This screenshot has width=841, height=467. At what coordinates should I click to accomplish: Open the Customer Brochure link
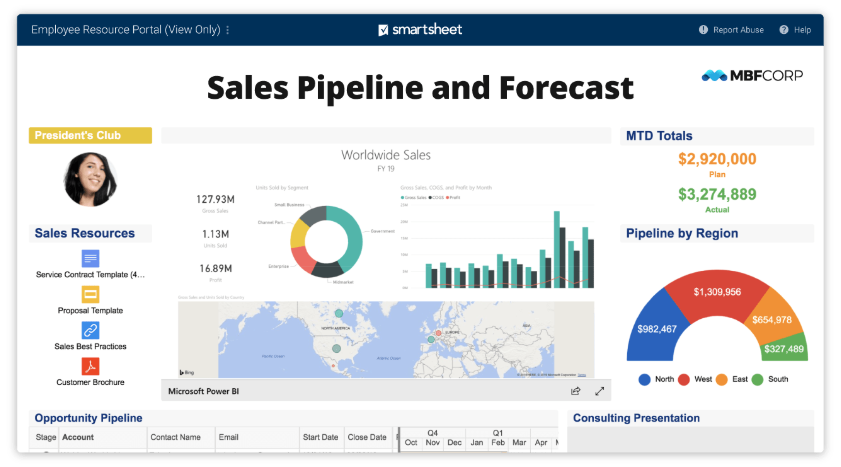point(90,382)
